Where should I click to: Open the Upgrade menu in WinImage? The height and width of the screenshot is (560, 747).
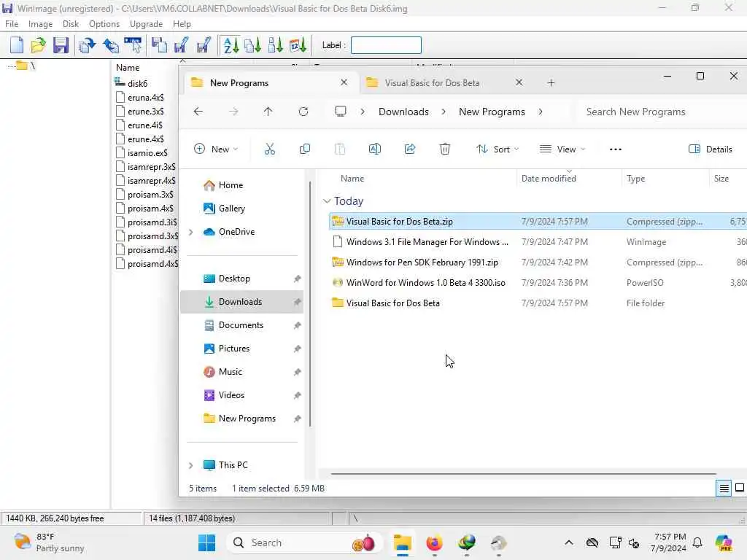pos(146,24)
